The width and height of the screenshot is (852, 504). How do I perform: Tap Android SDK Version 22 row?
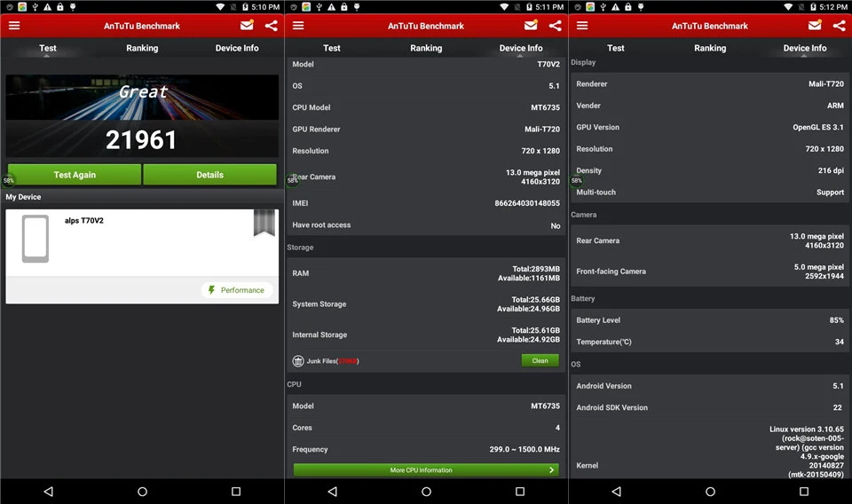pyautogui.click(x=710, y=407)
